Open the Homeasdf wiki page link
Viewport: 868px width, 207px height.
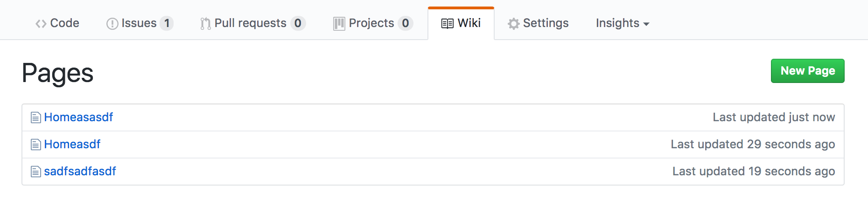[72, 145]
